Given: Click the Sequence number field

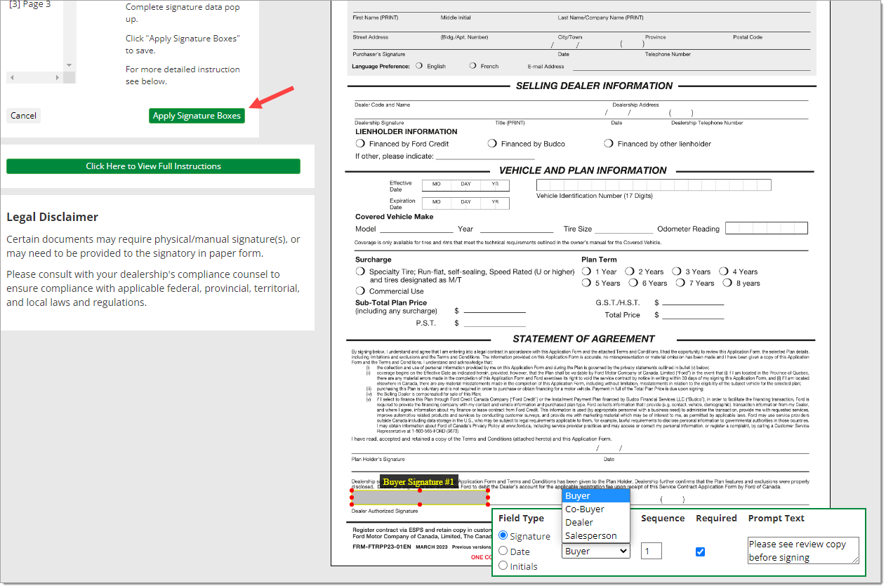Looking at the screenshot, I should click(x=651, y=551).
